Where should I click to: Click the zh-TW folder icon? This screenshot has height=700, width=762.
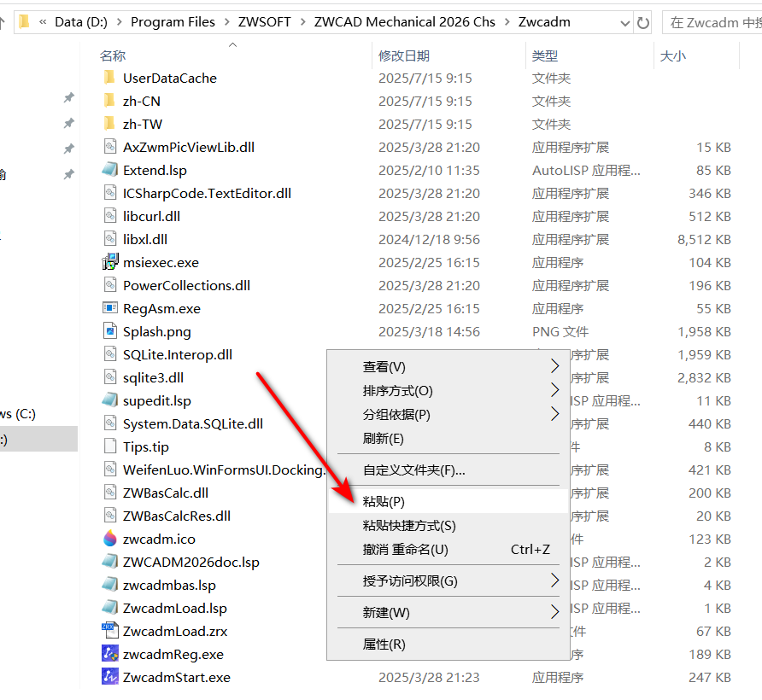[110, 124]
